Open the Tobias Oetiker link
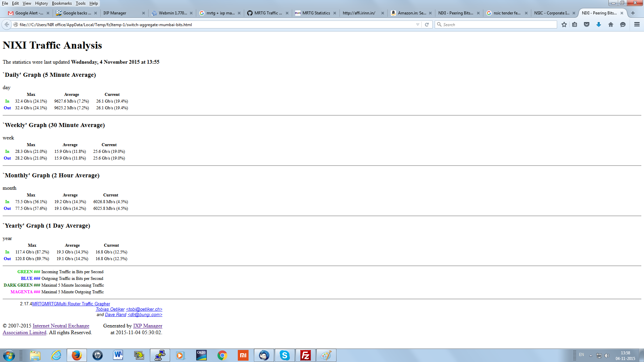The height and width of the screenshot is (362, 644). coord(110,309)
